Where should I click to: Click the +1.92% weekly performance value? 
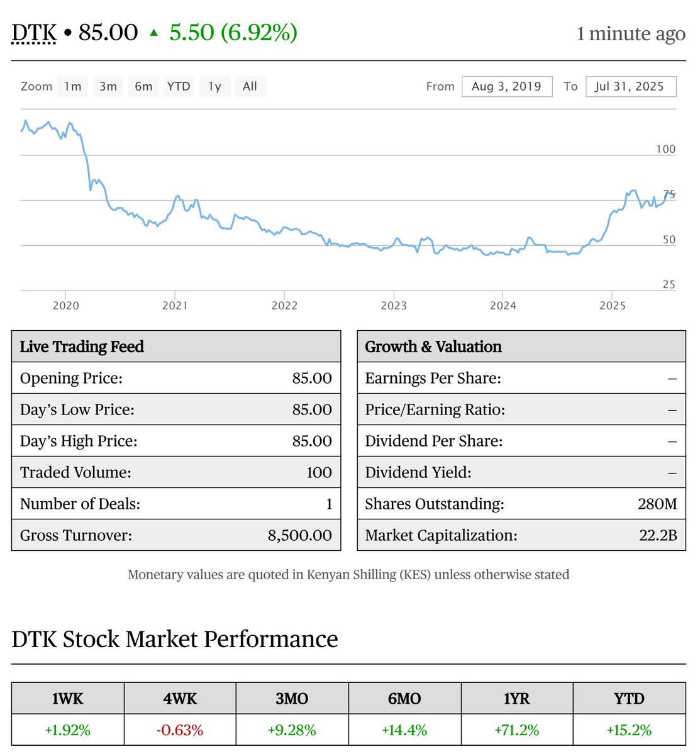[x=68, y=730]
